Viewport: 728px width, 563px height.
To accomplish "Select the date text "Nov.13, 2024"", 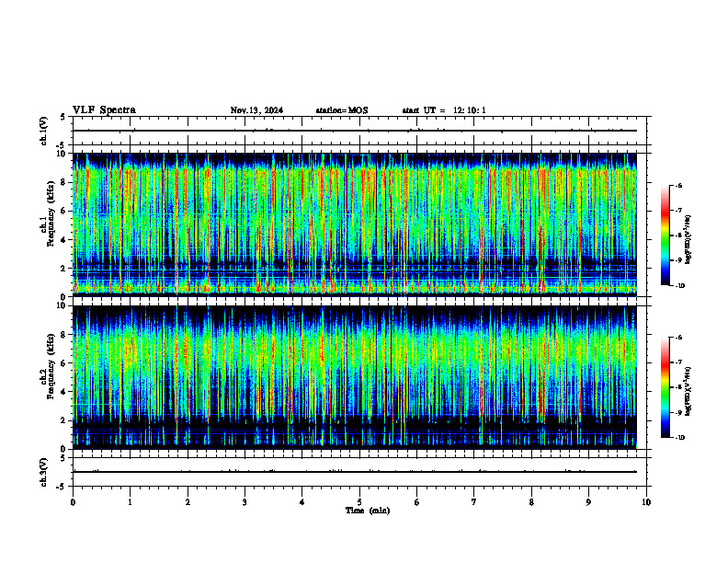I will point(256,110).
